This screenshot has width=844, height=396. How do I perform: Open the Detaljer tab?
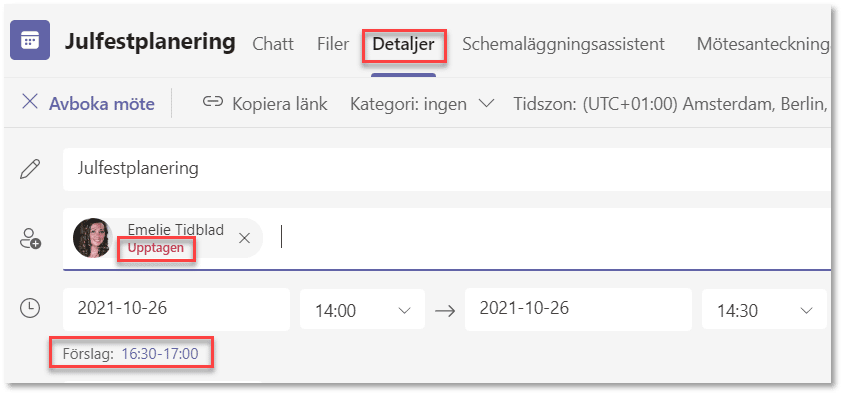click(403, 44)
